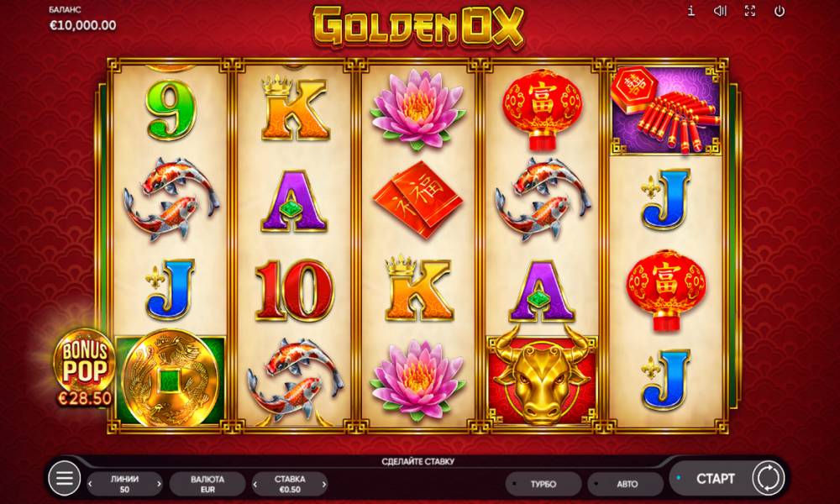Click the €10,000.00 balance display

pos(82,25)
